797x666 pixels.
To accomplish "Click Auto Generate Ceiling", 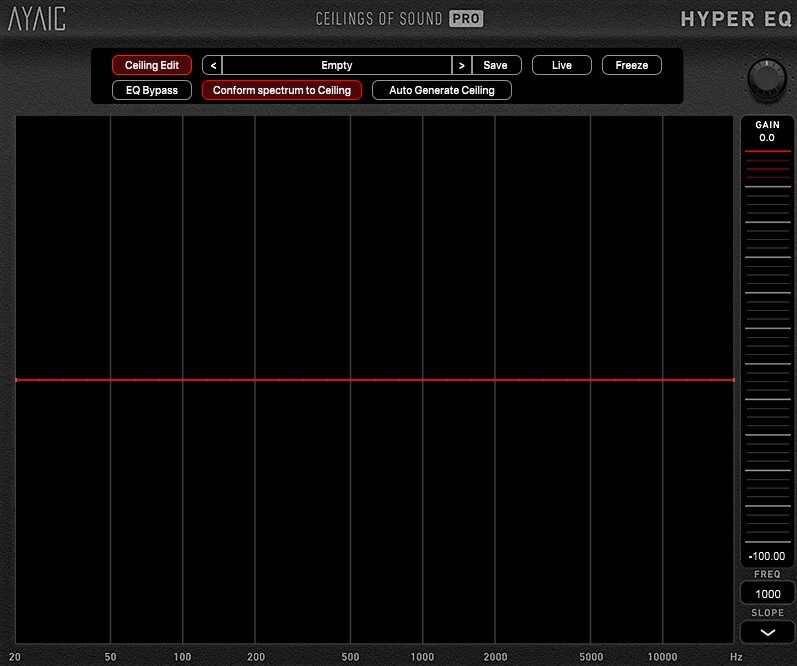I will 442,90.
